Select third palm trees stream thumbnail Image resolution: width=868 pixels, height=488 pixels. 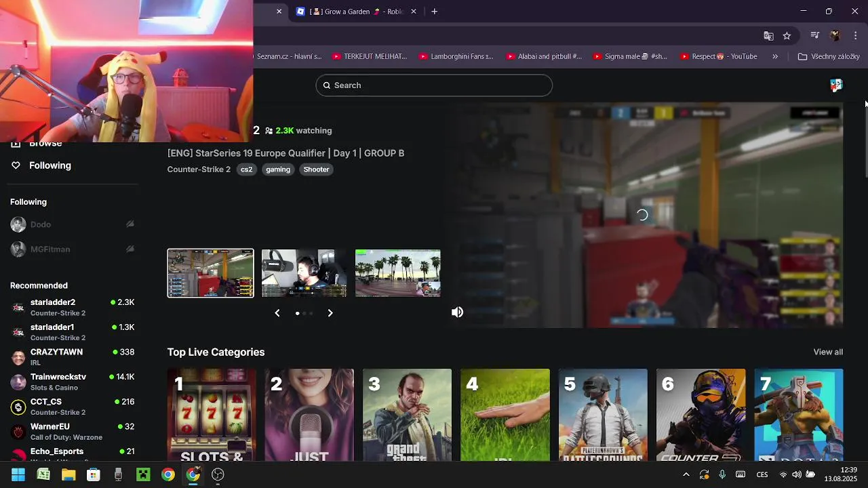point(398,273)
